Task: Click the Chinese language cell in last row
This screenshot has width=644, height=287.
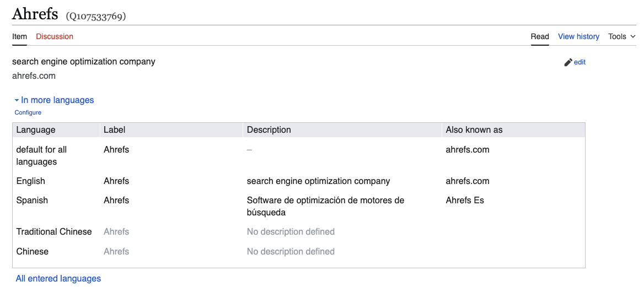Action: (x=33, y=251)
